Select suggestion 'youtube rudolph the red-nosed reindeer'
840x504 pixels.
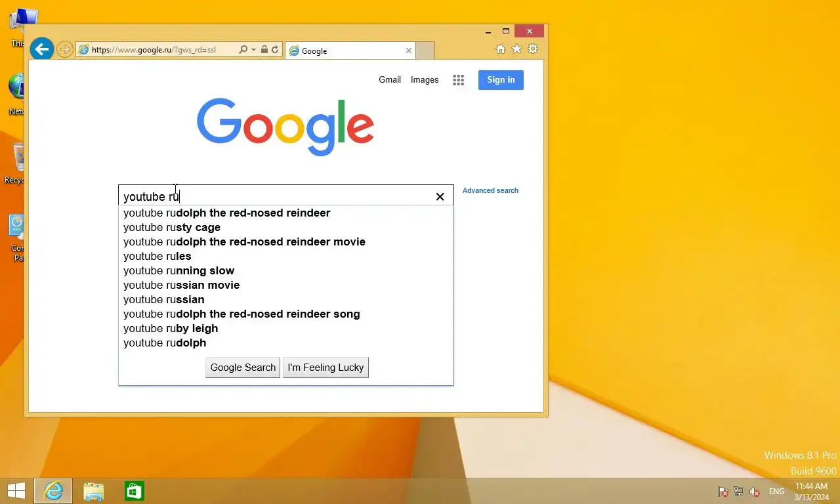(285, 213)
